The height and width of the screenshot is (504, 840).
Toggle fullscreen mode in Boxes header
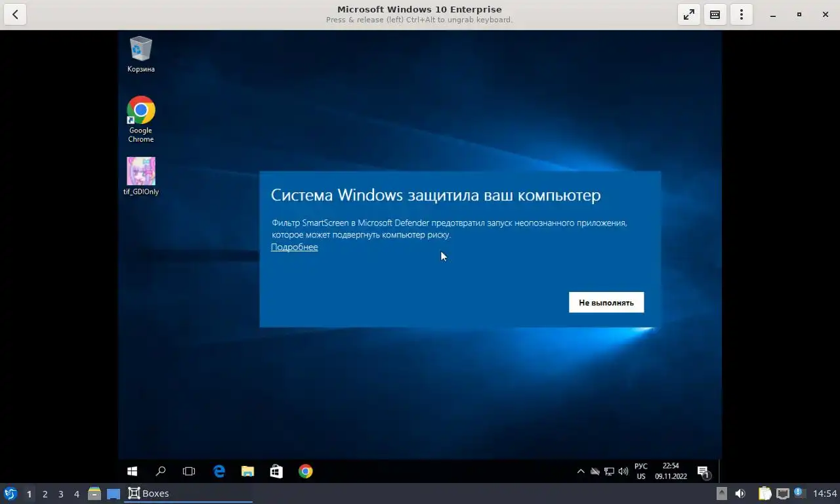click(x=689, y=14)
